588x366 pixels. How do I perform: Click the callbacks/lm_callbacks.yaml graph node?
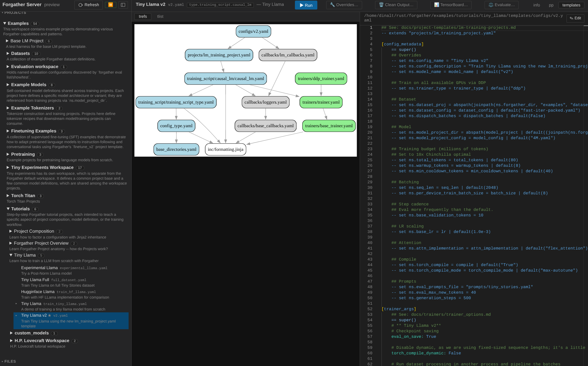click(x=288, y=55)
